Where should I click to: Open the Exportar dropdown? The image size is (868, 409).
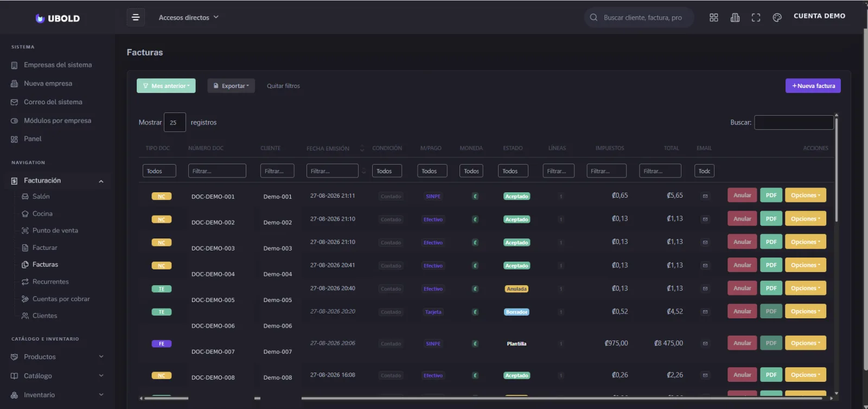231,86
